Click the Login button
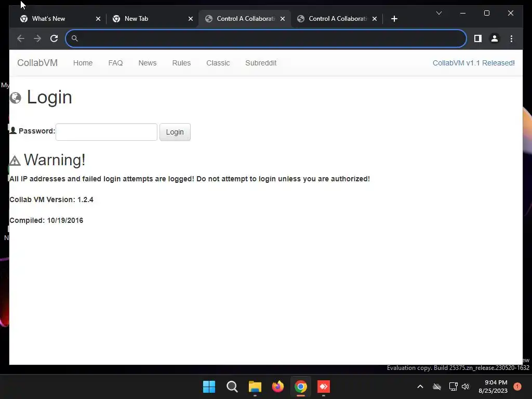Image resolution: width=532 pixels, height=399 pixels. pos(175,132)
